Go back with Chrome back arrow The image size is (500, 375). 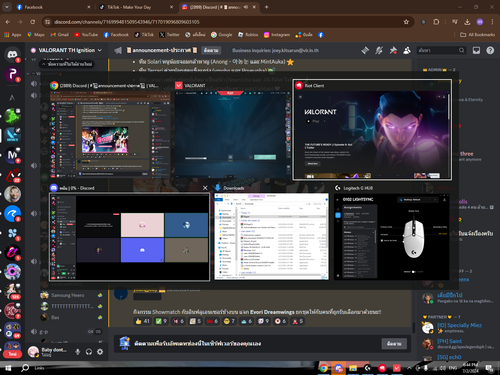tap(8, 22)
